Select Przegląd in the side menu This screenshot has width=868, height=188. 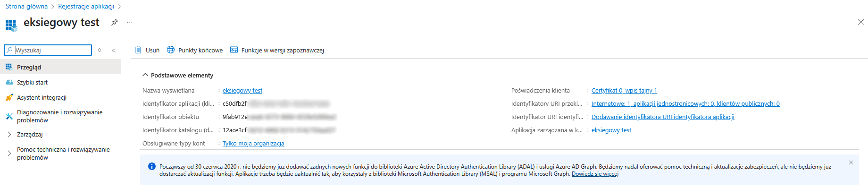[x=60, y=67]
